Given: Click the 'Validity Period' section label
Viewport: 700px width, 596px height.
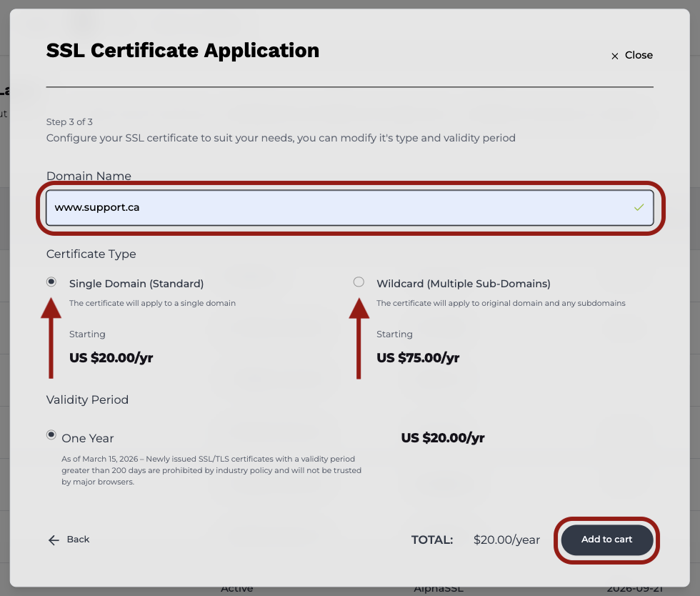Looking at the screenshot, I should point(87,399).
